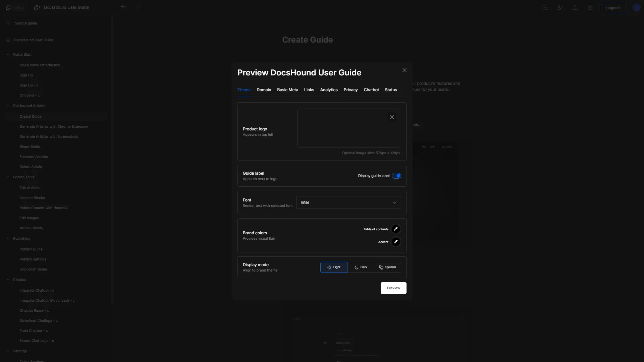Collapse the Editing Tools section
The image size is (644, 362).
coord(8,177)
